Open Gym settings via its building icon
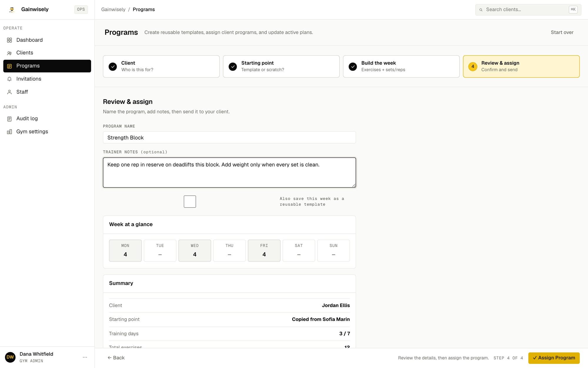Image resolution: width=588 pixels, height=368 pixels. tap(9, 132)
